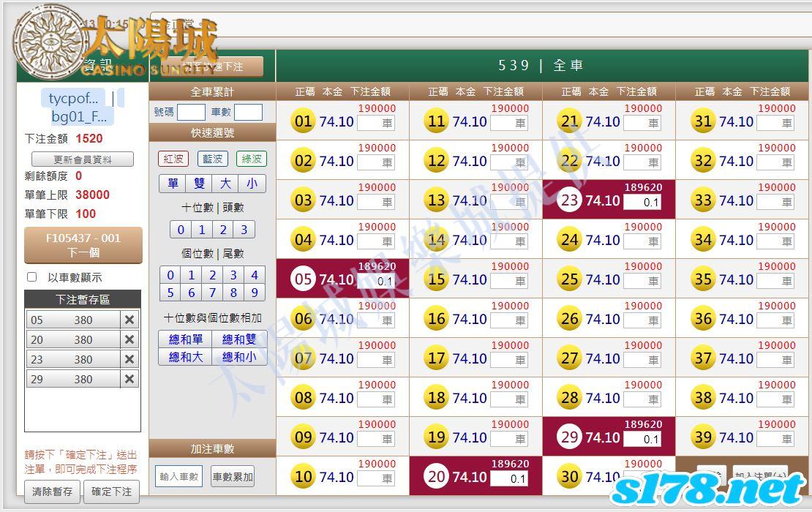The image size is (812, 512).
Task: Focus the 車數 input field
Action: tap(248, 112)
